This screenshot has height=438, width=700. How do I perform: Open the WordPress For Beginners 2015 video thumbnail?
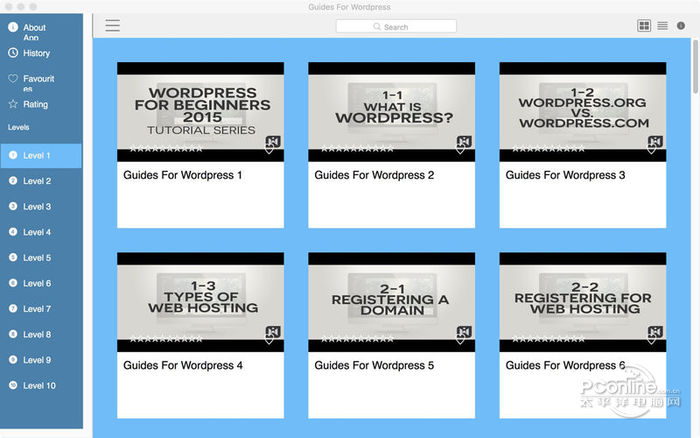[x=200, y=112]
